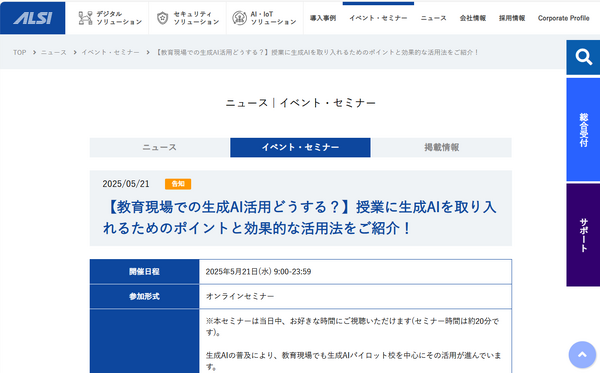This screenshot has height=373, width=600.
Task: Click the note starting ※本セミナーは当日中
Action: coord(352,327)
